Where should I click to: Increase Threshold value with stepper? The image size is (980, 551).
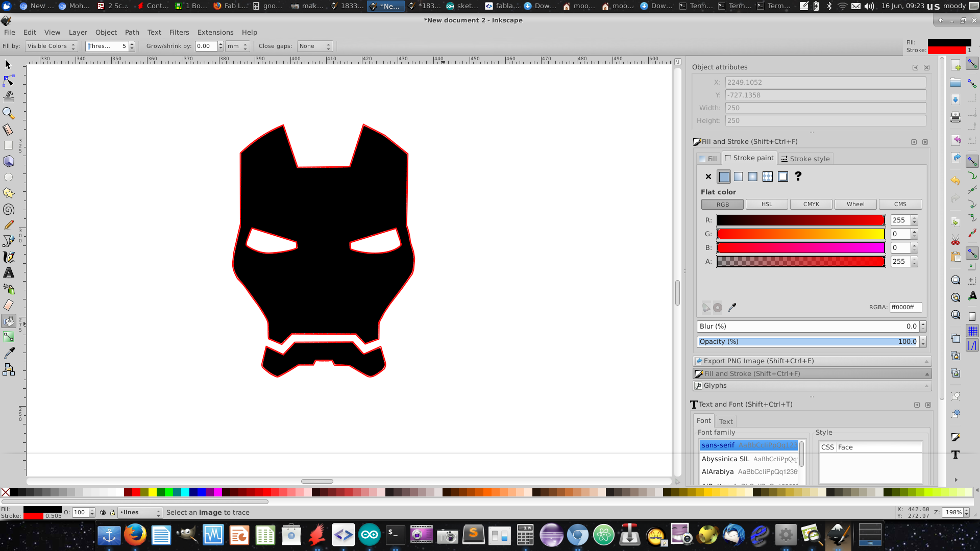click(x=132, y=44)
